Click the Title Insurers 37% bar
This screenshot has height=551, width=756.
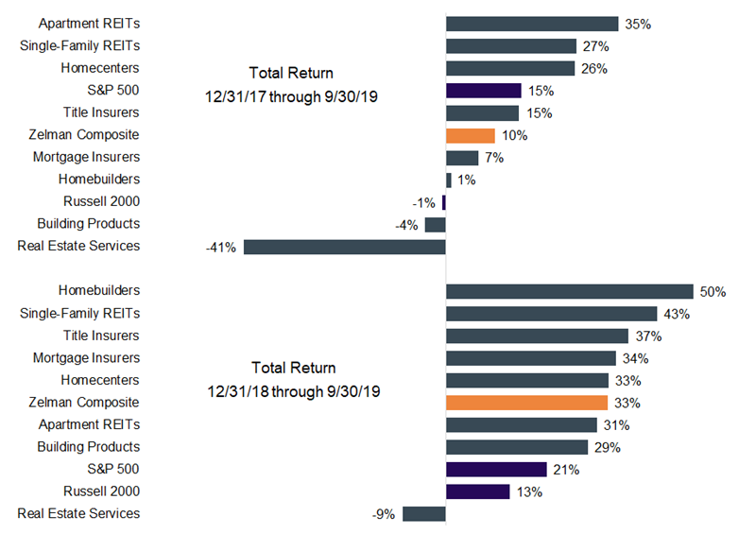tap(537, 336)
